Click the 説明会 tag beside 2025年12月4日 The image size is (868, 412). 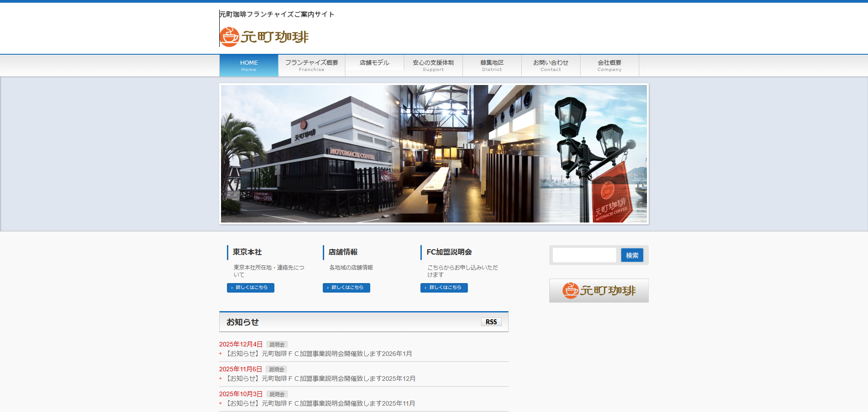277,345
